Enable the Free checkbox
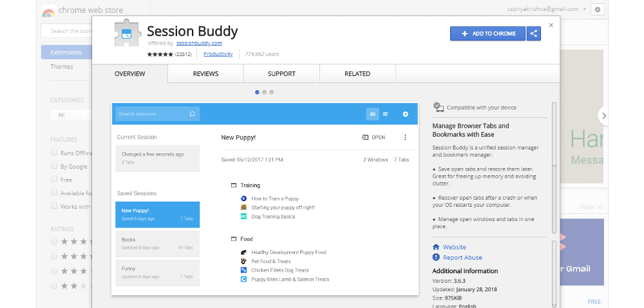The image size is (644, 308). (54, 180)
